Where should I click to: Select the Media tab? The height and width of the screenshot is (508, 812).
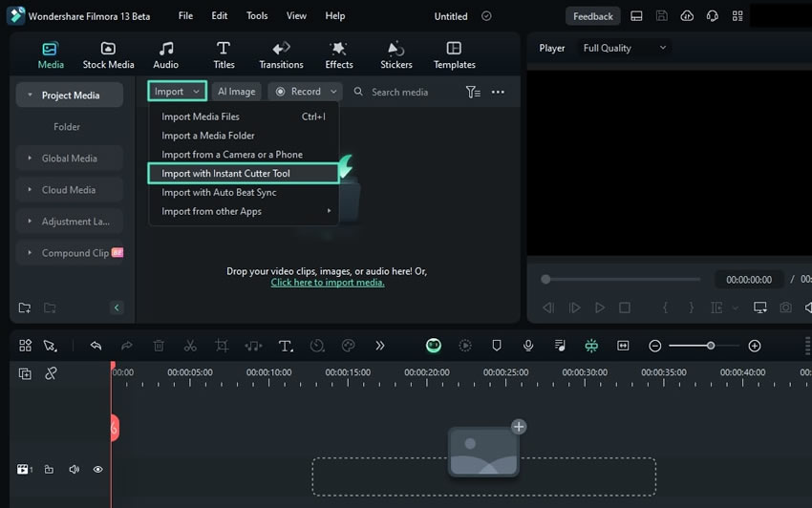click(x=51, y=55)
